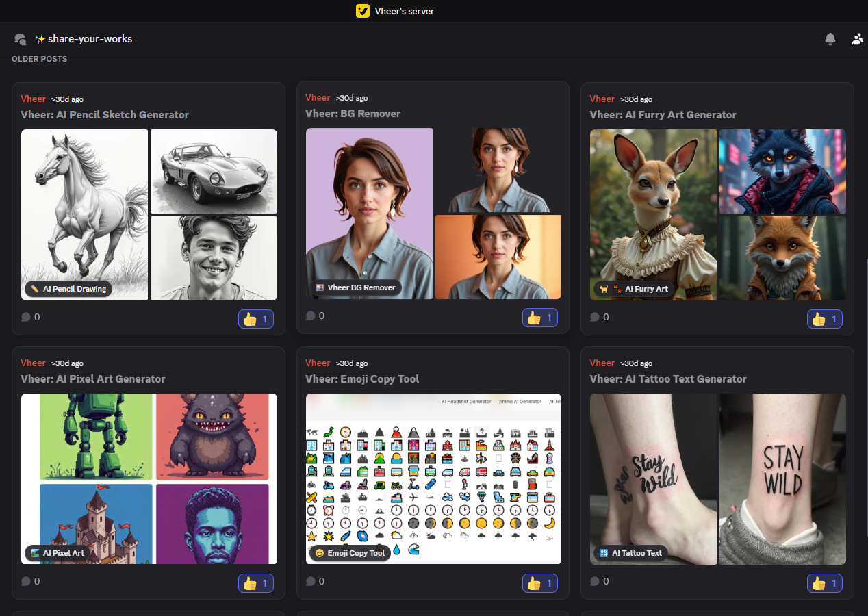
Task: Click ">30d ago" timestamp on BG Remover post
Action: click(352, 98)
